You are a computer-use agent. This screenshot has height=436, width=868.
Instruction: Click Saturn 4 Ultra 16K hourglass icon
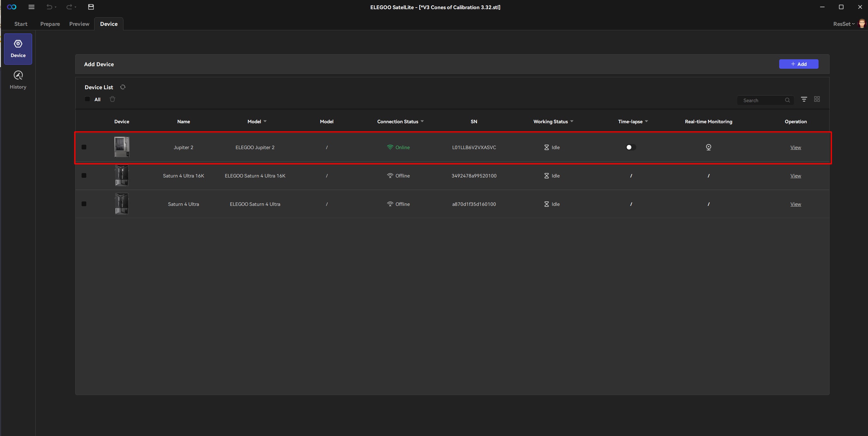pos(546,176)
